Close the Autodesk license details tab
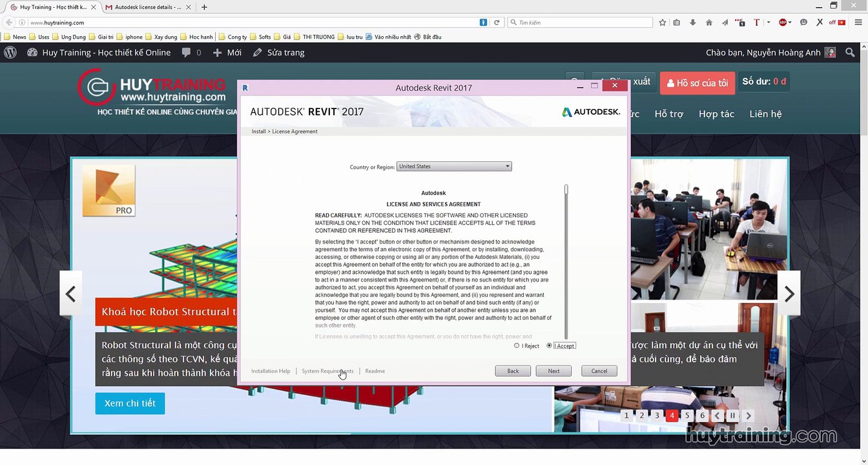Image resolution: width=868 pixels, height=465 pixels. pyautogui.click(x=189, y=7)
